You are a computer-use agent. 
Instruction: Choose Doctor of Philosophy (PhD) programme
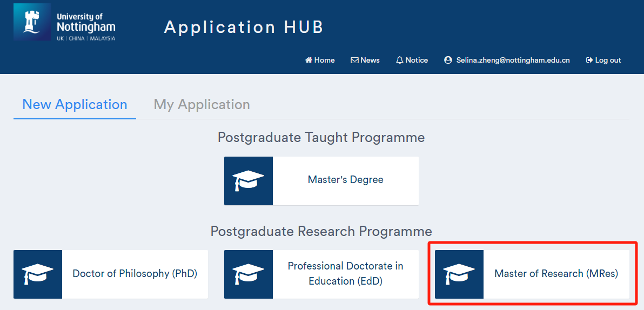tap(110, 274)
